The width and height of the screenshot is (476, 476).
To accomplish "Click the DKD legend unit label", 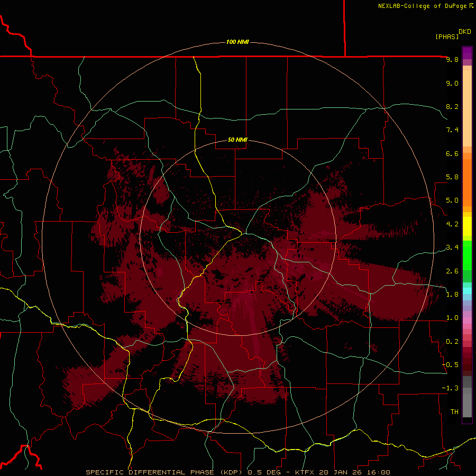I will pyautogui.click(x=465, y=32).
